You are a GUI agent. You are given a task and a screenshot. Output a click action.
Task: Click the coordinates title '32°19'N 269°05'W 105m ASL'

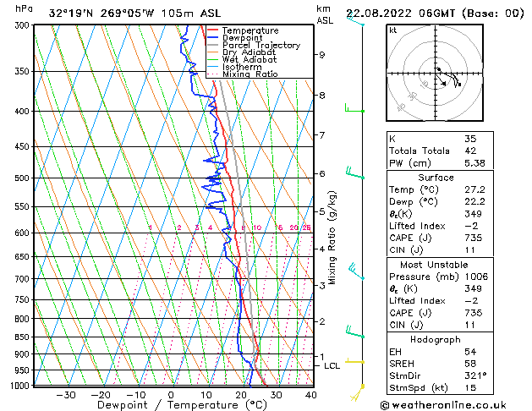[134, 14]
